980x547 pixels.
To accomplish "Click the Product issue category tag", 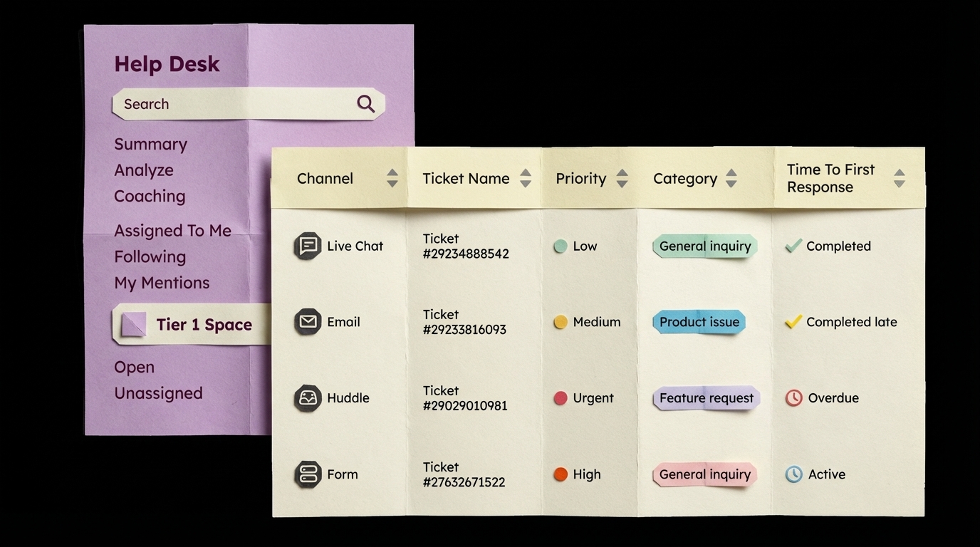I will tap(699, 322).
